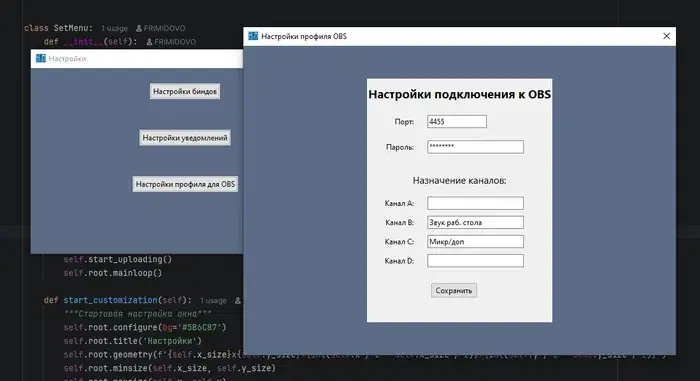Click 1 usage hint next to start_customization

(x=213, y=301)
